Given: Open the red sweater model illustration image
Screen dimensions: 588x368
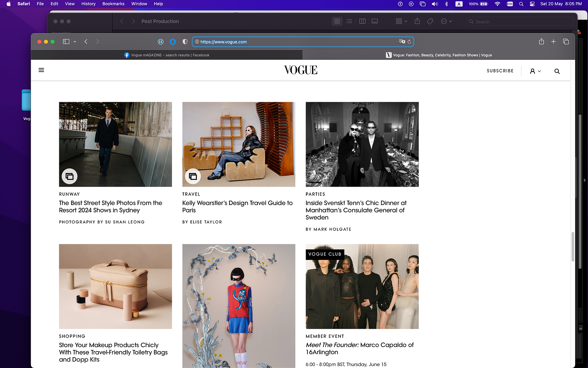Looking at the screenshot, I should [239, 306].
